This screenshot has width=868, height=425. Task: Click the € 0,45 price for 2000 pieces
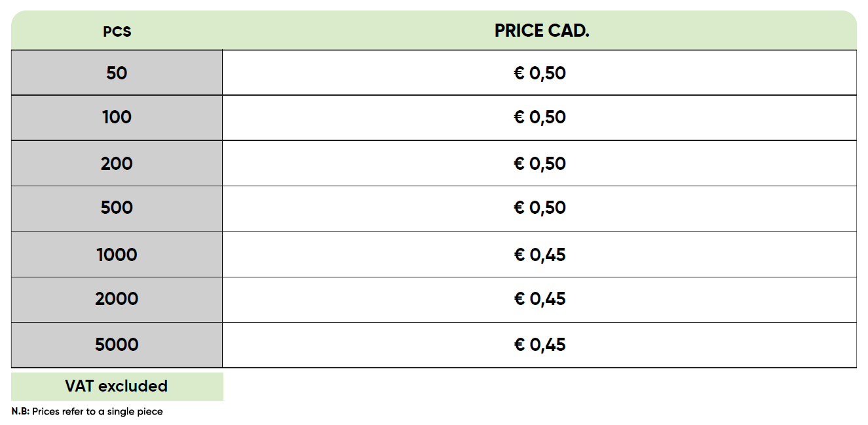pos(539,299)
